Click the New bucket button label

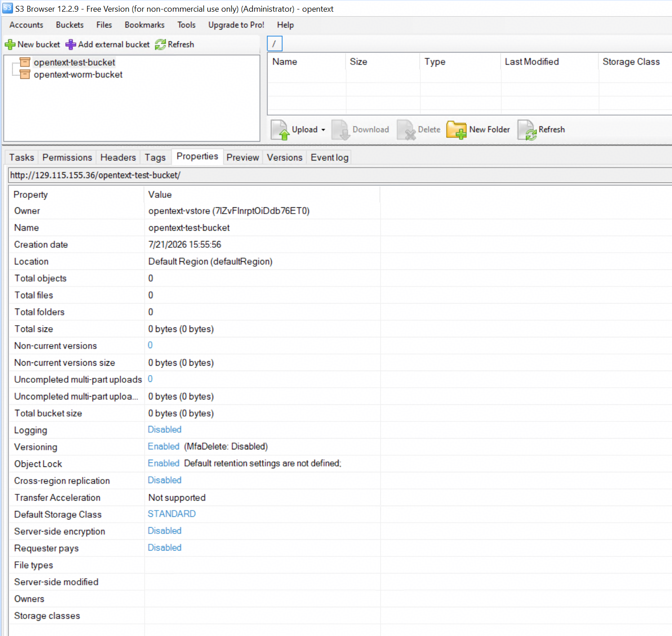point(39,45)
